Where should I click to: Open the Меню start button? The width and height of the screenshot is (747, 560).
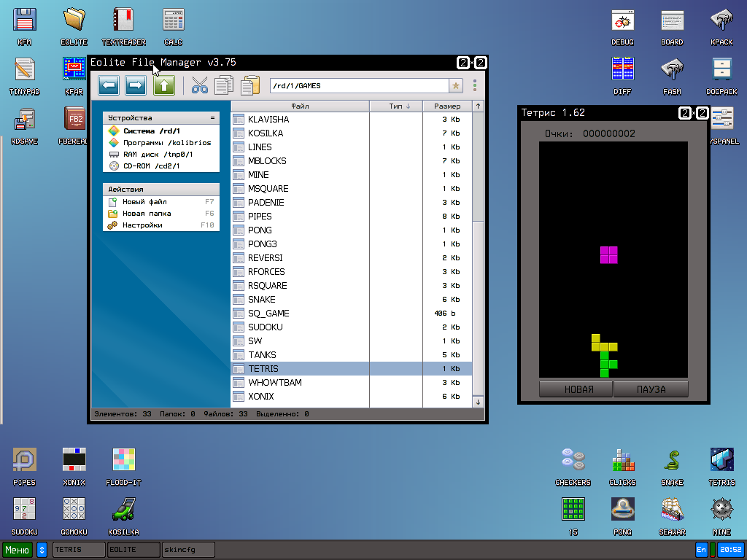[18, 550]
